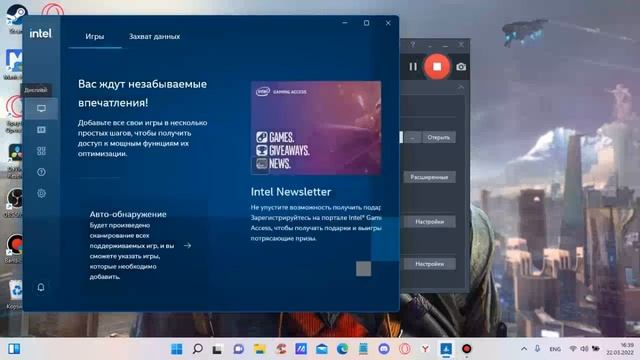
Task: Click the arrow next to Авто-обнаружение
Action: click(187, 246)
